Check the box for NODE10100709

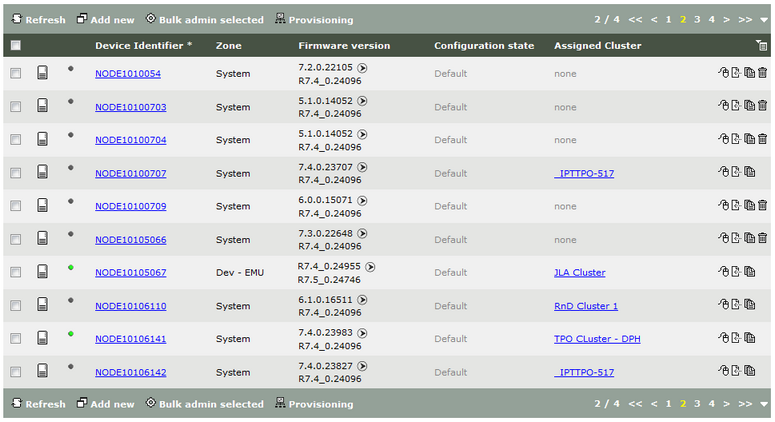[16, 206]
